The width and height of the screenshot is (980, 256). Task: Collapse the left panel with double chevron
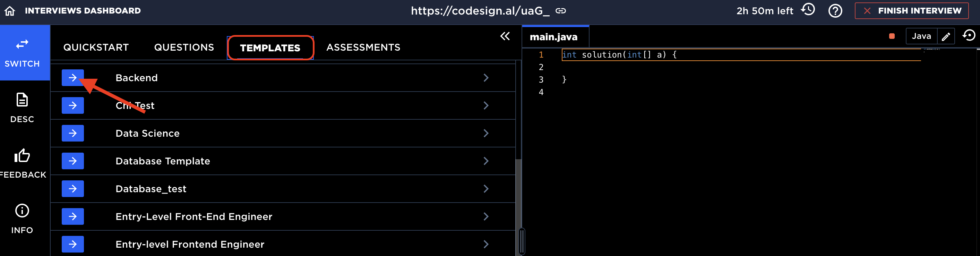point(505,36)
